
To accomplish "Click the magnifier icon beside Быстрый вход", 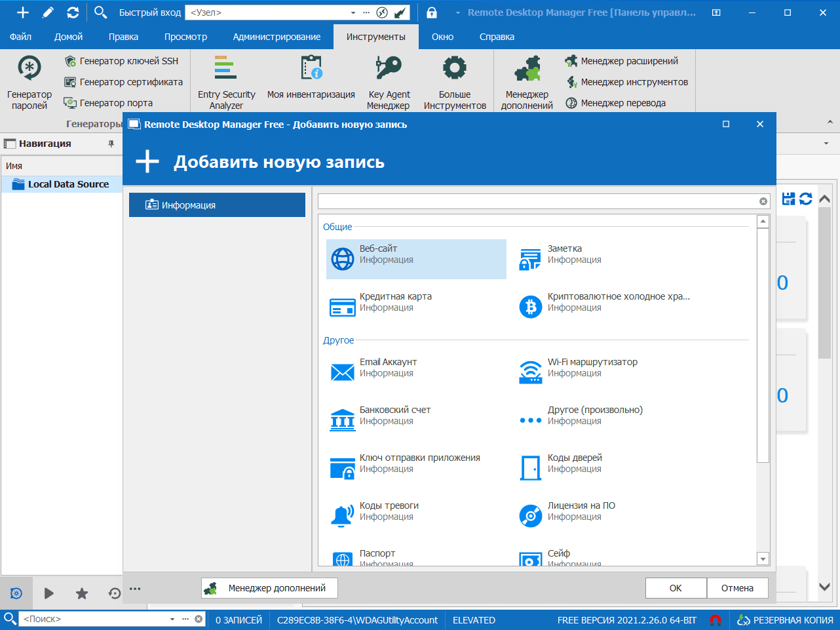I will click(100, 12).
